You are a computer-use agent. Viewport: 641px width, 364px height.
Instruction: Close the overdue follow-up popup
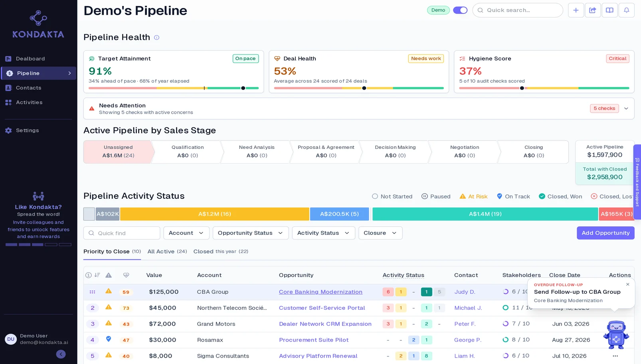pos(628,285)
